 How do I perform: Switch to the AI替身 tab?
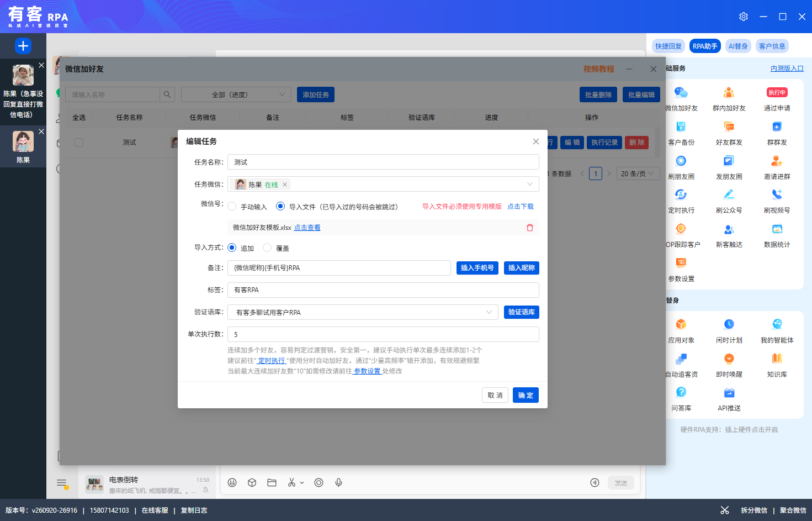tap(738, 46)
